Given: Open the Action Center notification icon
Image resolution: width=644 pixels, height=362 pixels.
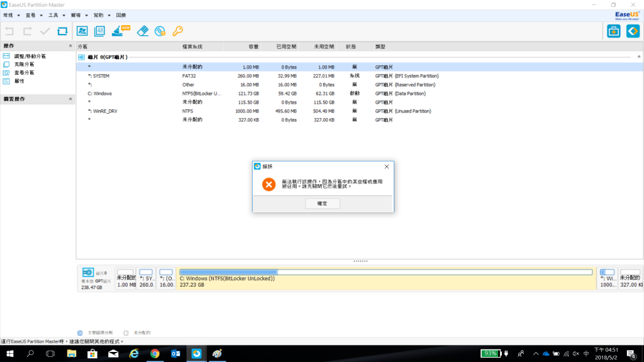Looking at the screenshot, I should tap(631, 353).
